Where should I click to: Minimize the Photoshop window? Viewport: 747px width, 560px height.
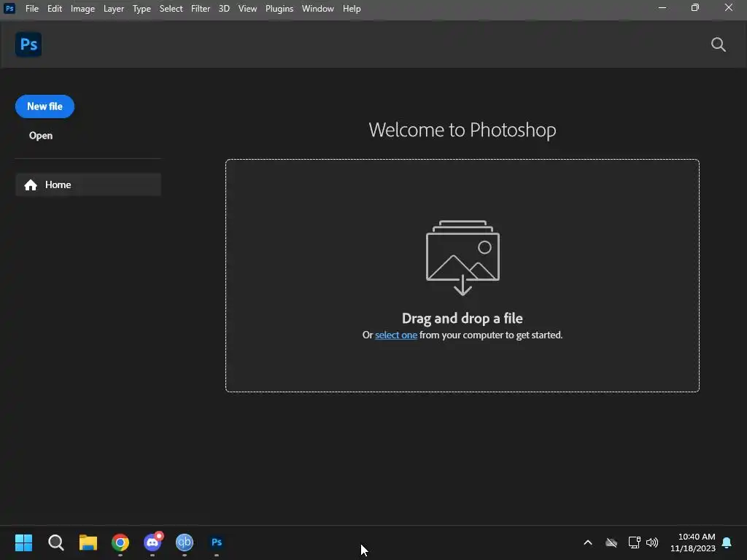662,7
